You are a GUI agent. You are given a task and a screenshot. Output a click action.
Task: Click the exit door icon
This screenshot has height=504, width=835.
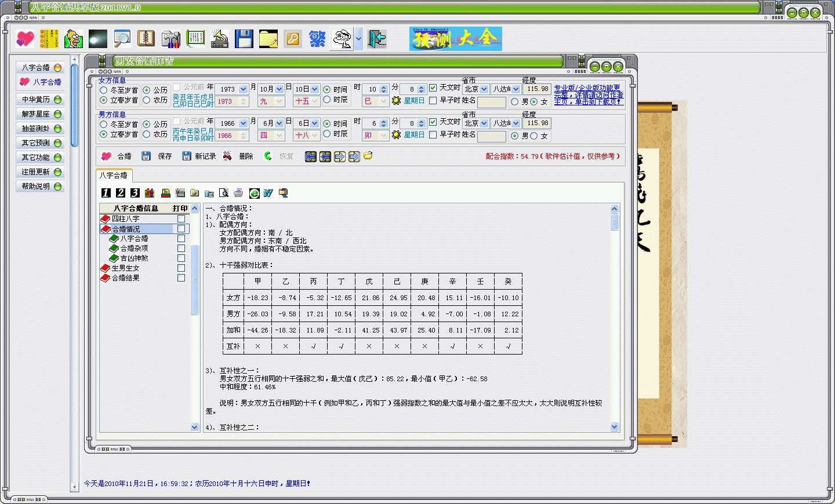[x=377, y=39]
